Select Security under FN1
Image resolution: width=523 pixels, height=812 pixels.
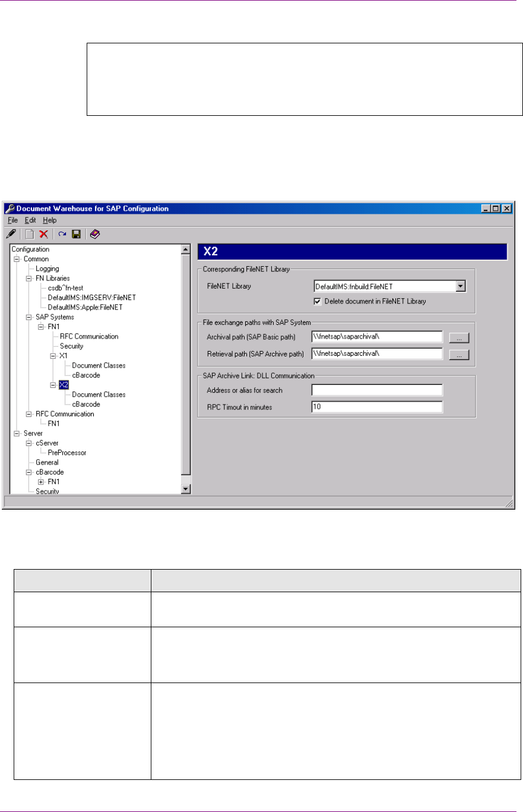[71, 346]
